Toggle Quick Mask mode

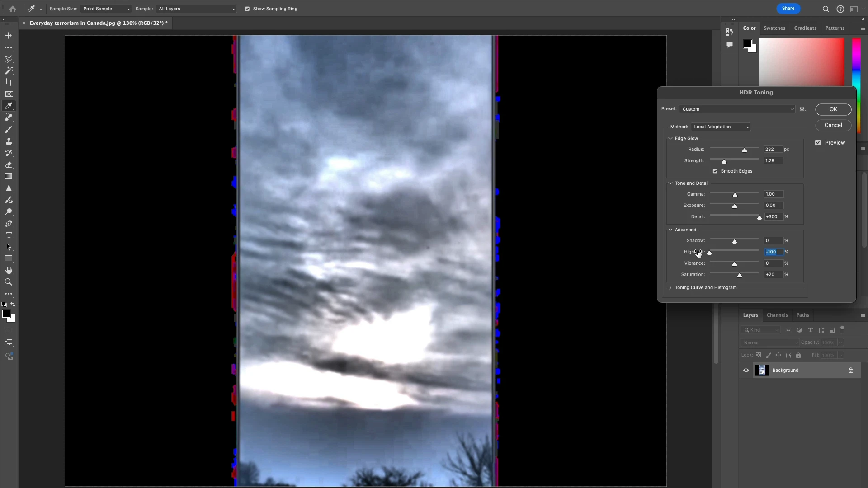click(9, 331)
